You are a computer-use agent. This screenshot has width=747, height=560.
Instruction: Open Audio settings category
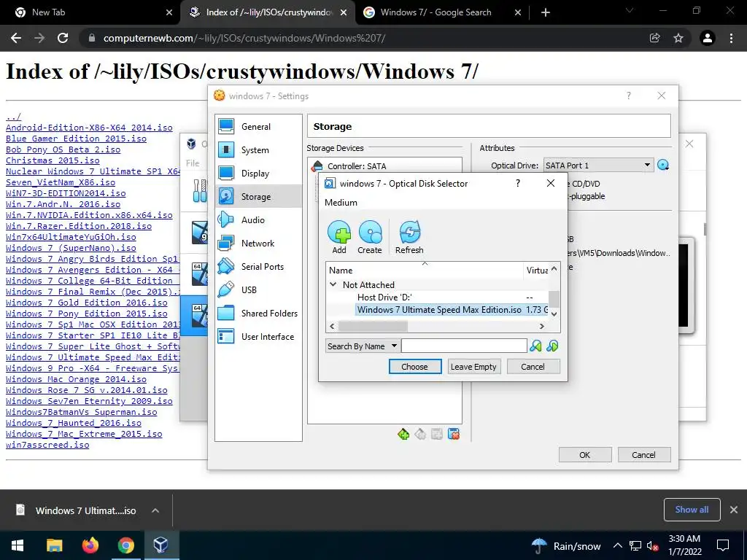258,220
